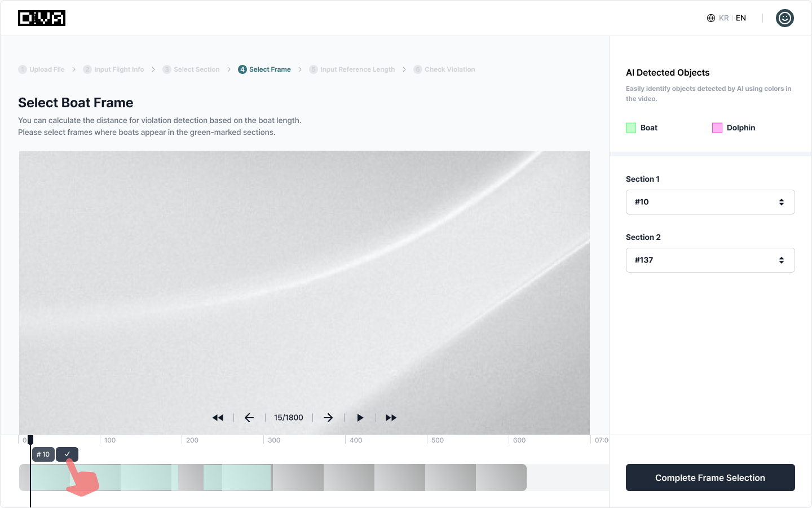This screenshot has width=812, height=508.
Task: Click Complete Frame Selection button
Action: point(710,478)
